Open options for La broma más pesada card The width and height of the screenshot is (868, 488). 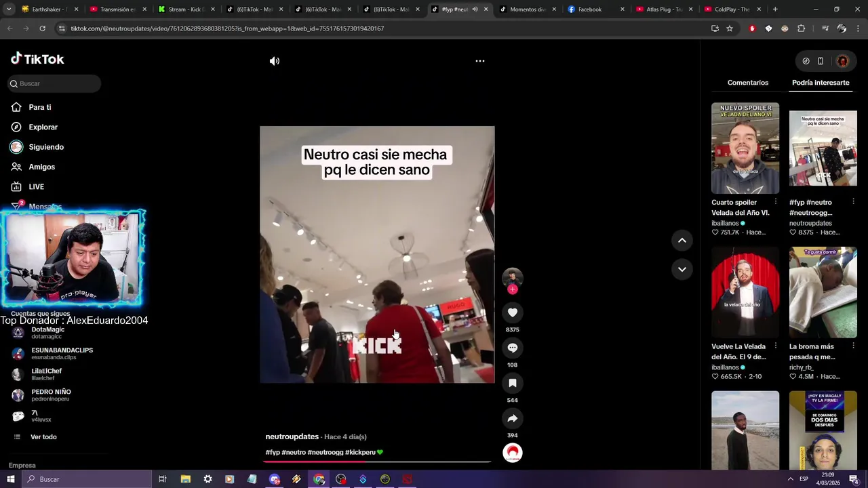click(x=854, y=346)
